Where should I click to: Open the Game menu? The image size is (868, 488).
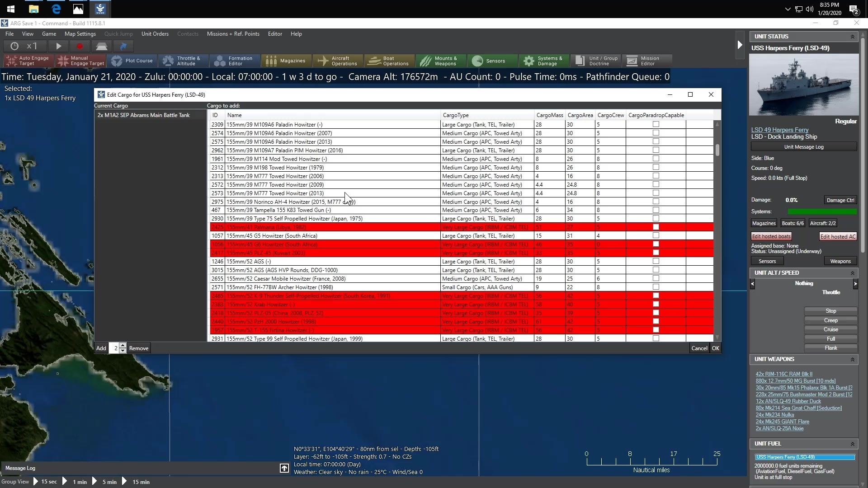49,34
